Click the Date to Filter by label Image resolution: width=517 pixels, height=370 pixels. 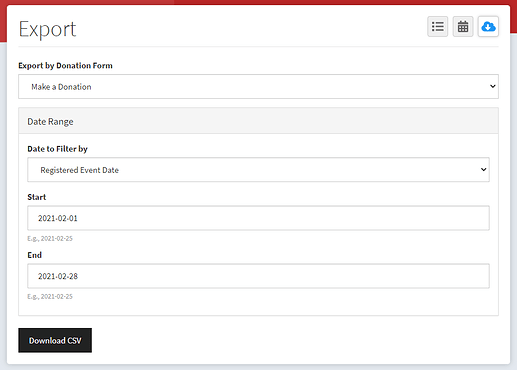(x=57, y=149)
